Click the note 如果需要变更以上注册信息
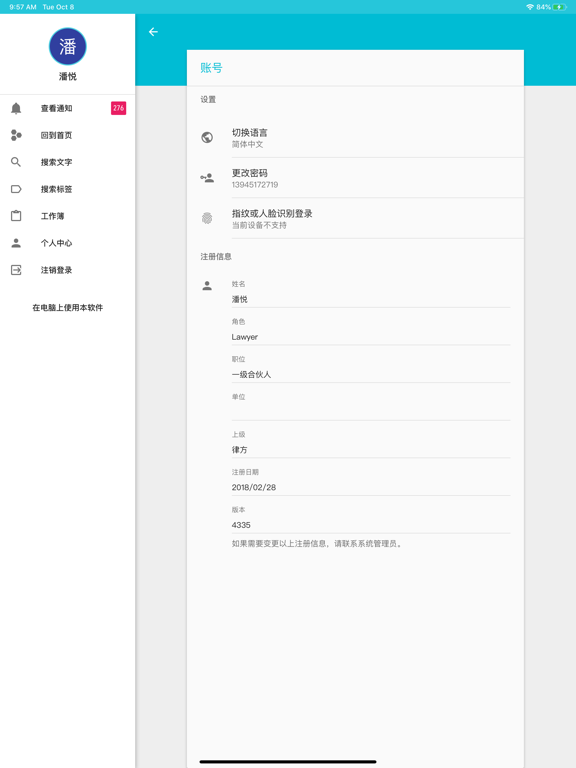 coord(317,544)
